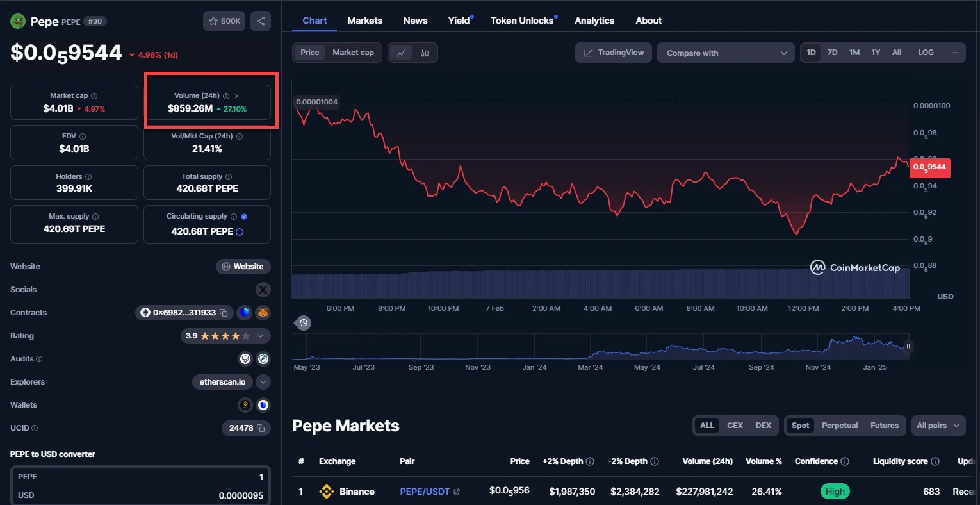Open the Compare with dropdown
Viewport: 980px width, 505px height.
[x=726, y=53]
